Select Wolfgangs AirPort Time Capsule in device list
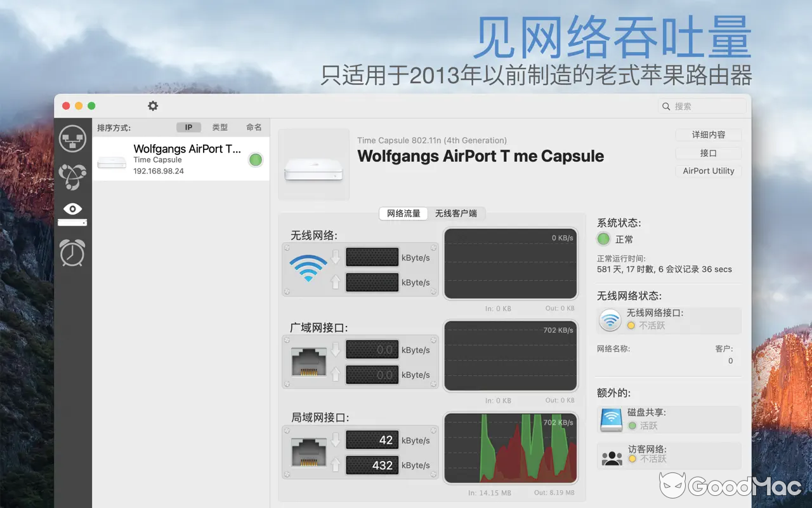The height and width of the screenshot is (508, 812). (x=181, y=159)
